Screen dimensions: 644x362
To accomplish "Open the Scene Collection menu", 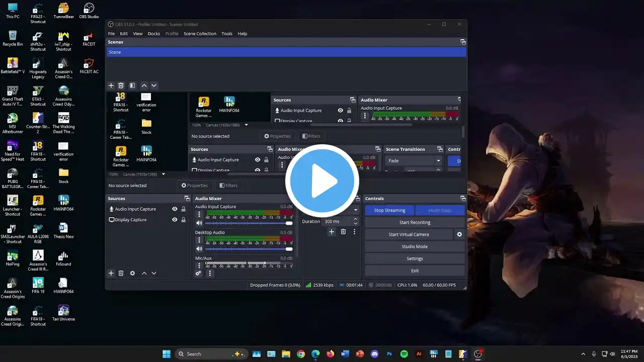I will [x=200, y=34].
